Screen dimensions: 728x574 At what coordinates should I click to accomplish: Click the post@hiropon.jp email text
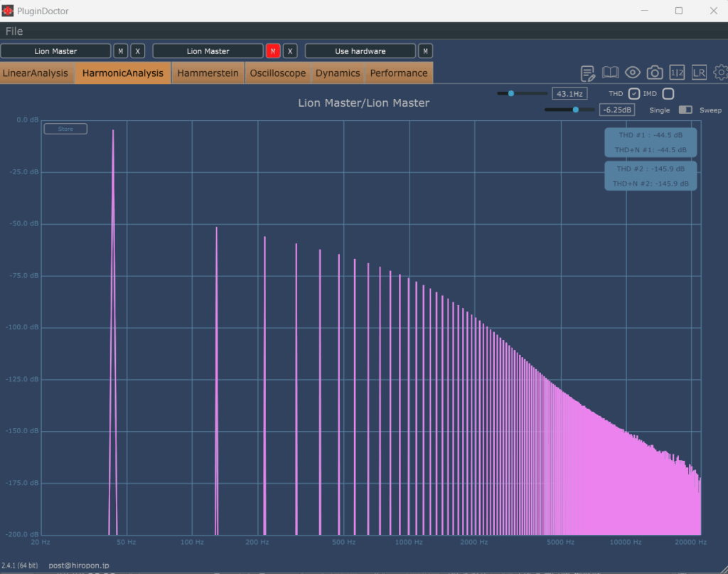tap(79, 565)
